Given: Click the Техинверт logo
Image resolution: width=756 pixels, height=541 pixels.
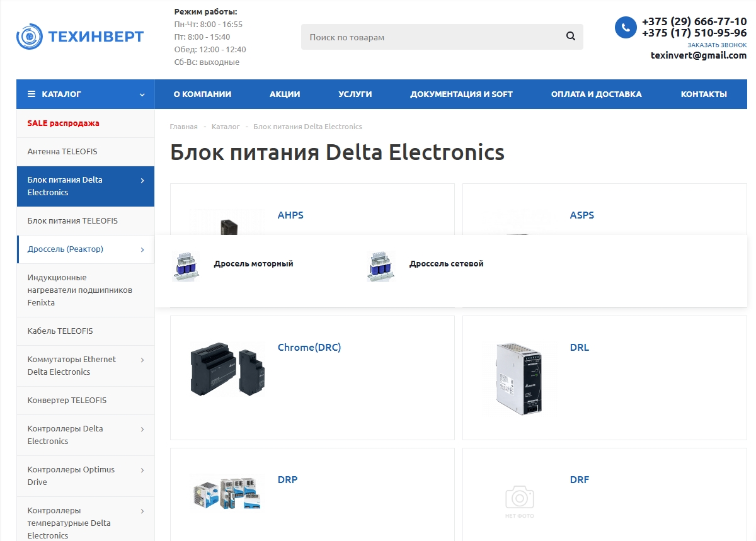Looking at the screenshot, I should [80, 37].
